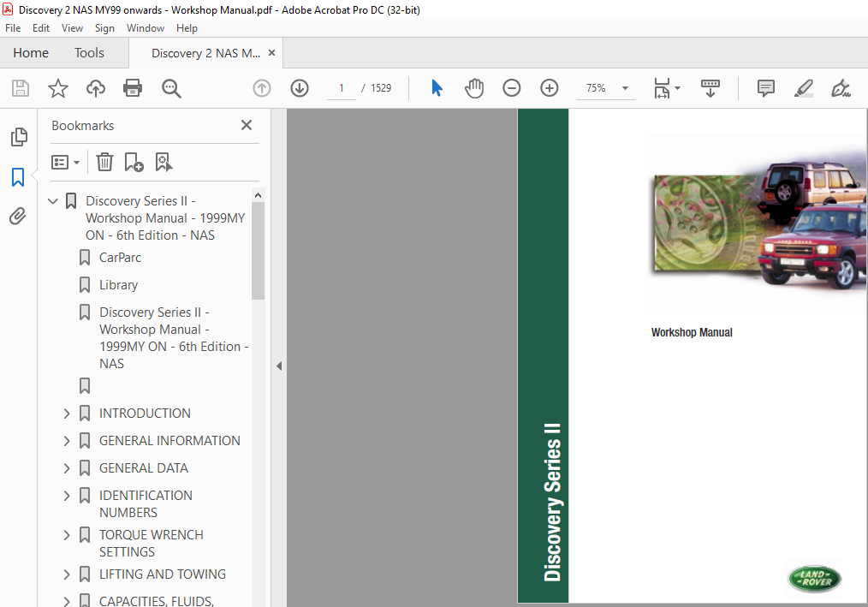Select the blank unnamed bookmark icon
This screenshot has width=868, height=607.
[x=85, y=385]
